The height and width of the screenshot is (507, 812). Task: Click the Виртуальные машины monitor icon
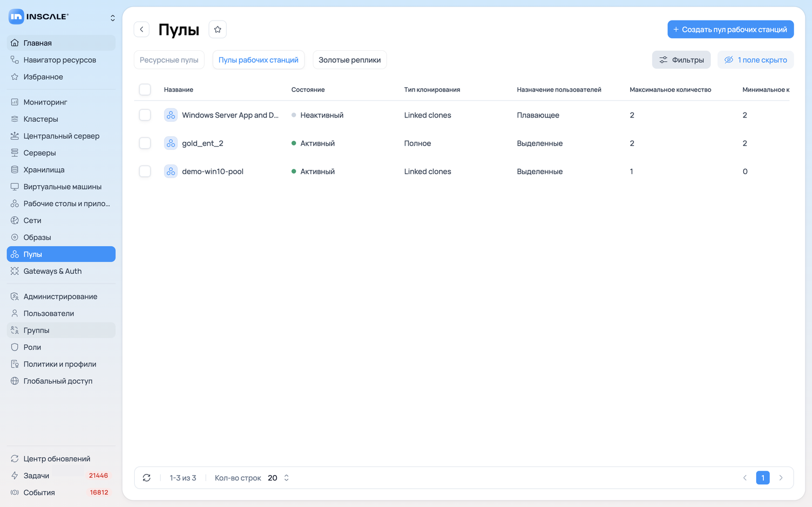point(15,187)
